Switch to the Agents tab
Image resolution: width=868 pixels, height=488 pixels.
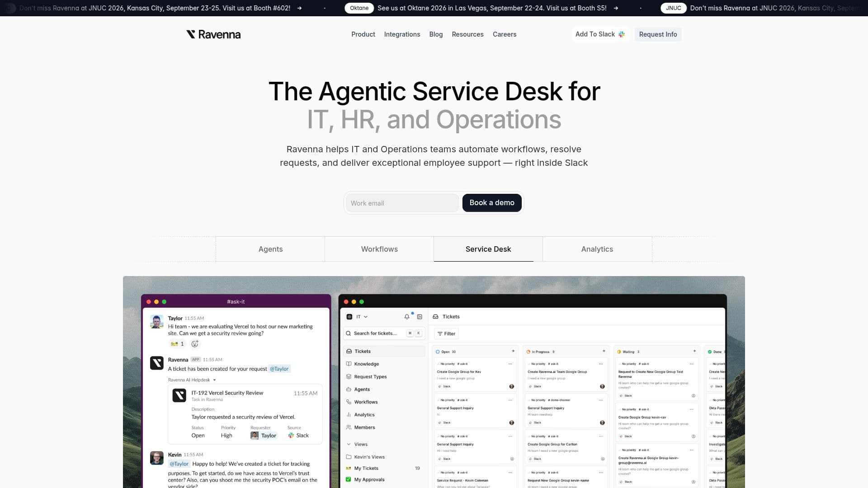(x=270, y=249)
